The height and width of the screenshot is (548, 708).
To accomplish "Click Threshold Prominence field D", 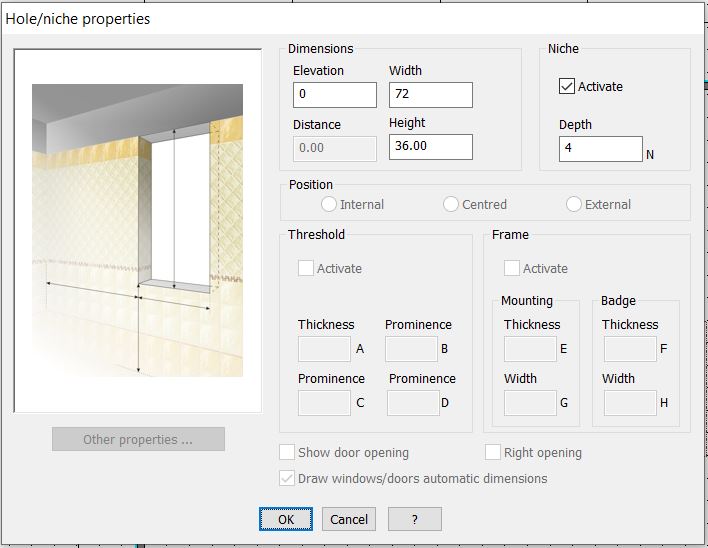I will point(413,403).
